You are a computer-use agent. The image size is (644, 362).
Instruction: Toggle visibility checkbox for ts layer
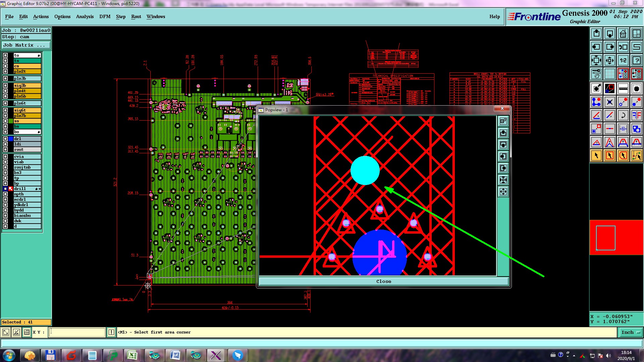(x=5, y=61)
